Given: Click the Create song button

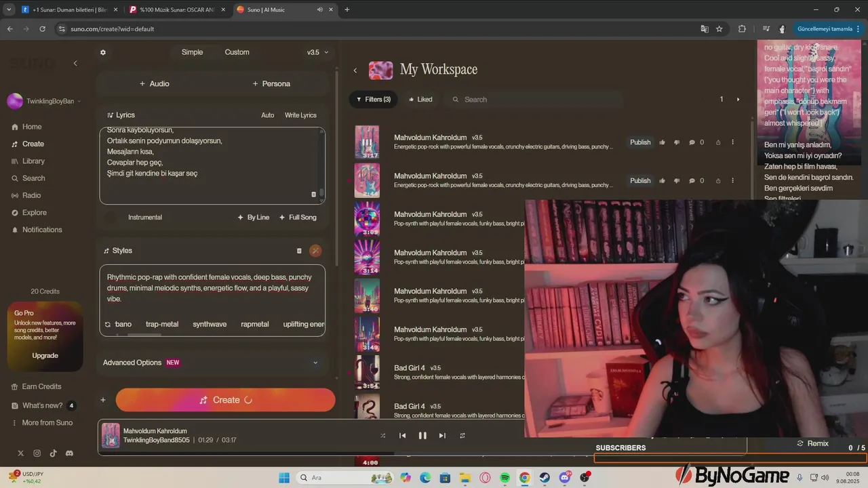Looking at the screenshot, I should [225, 400].
